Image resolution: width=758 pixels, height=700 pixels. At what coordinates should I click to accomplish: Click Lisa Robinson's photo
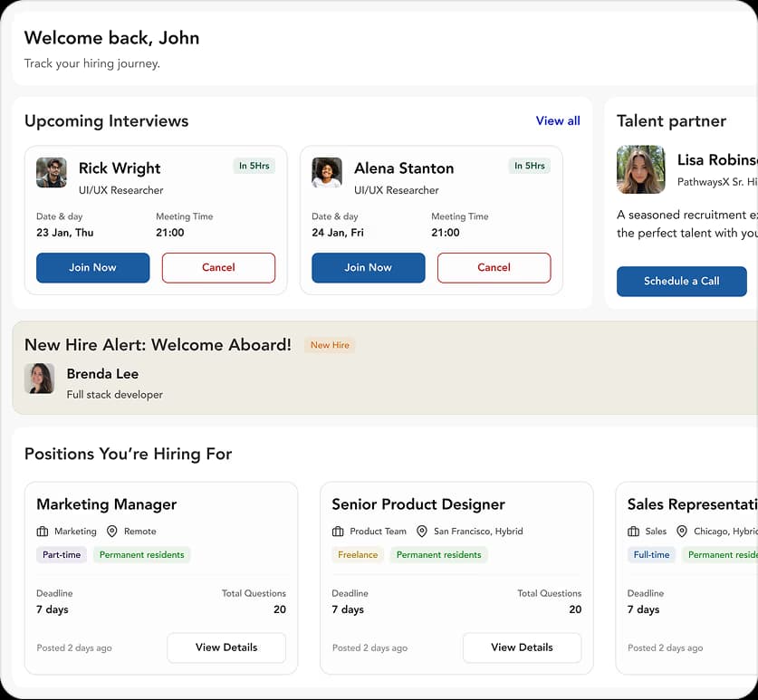pyautogui.click(x=641, y=169)
